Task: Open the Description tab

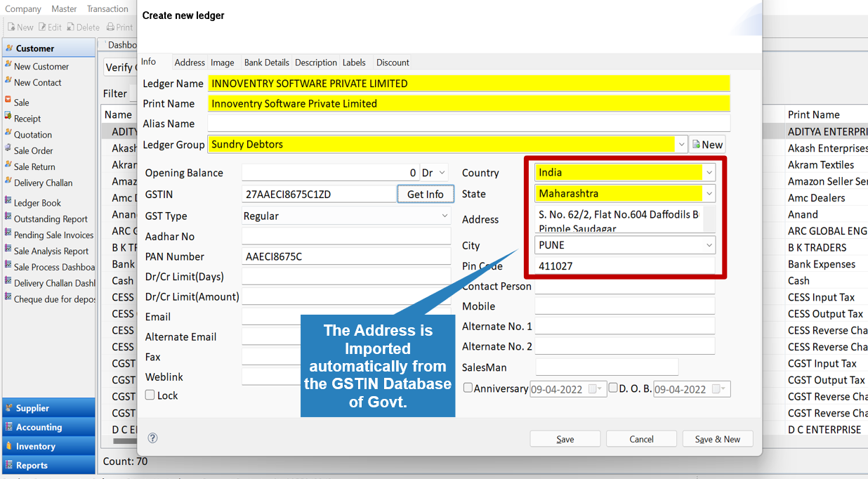Action: coord(316,63)
